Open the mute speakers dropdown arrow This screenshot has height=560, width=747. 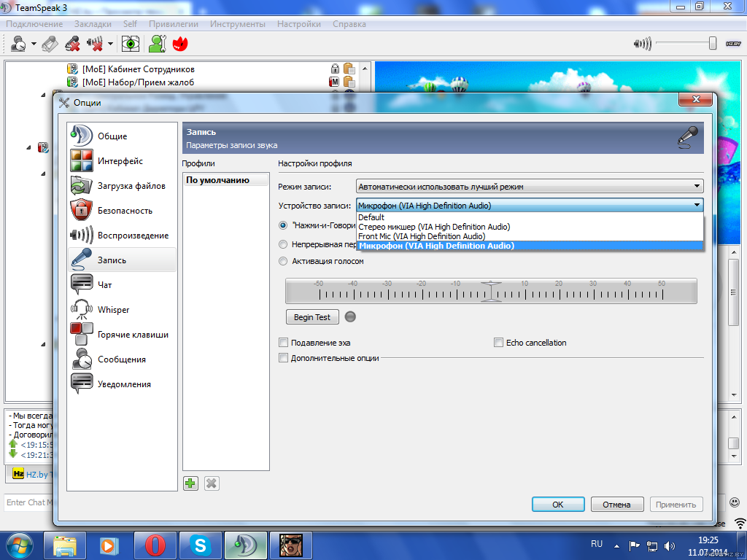[110, 44]
